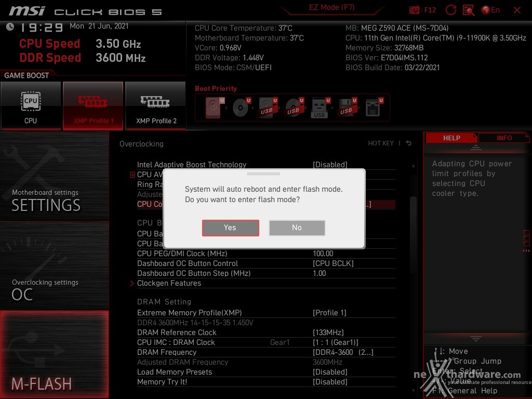Change language with the En globe icon
The height and width of the screenshot is (399, 532).
490,10
